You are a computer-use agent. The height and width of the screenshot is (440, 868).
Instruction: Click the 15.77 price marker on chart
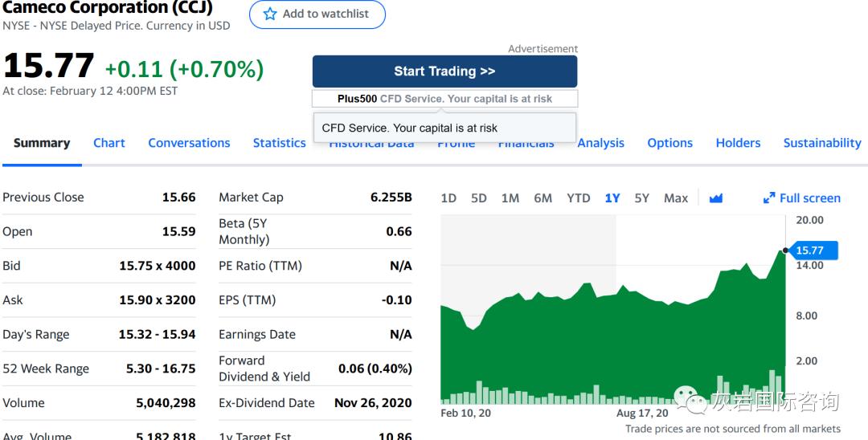tap(811, 251)
